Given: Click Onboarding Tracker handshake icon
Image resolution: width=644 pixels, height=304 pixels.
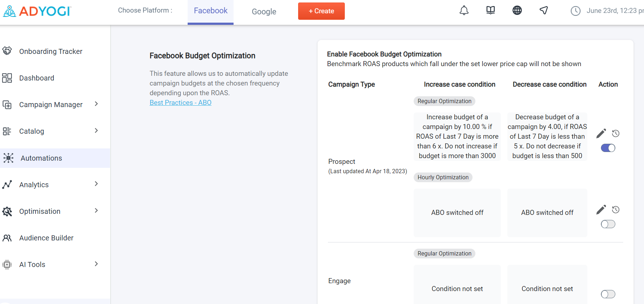Looking at the screenshot, I should pos(7,51).
